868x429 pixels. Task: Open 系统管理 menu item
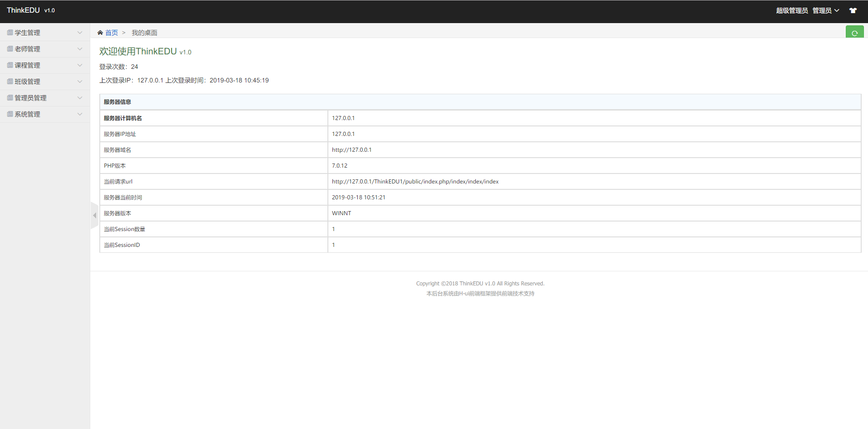tap(45, 114)
